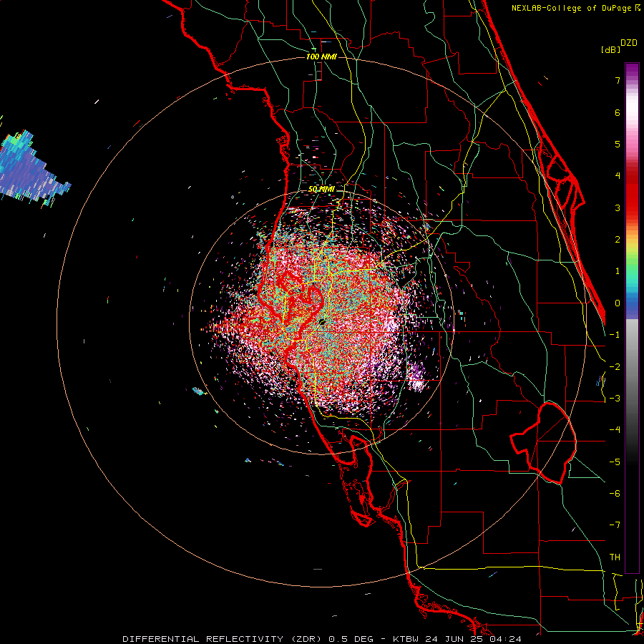644x644 pixels.
Task: Select the 1 dB scale label
Action: coord(618,271)
